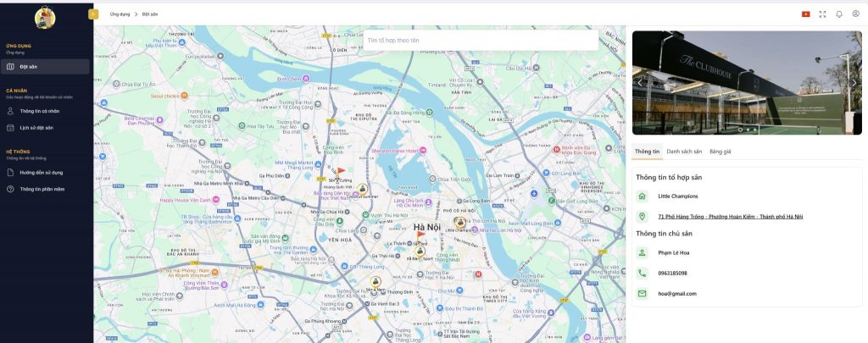Click the Little Champions map marker
Screen dimensions: 868x343
coord(460,223)
